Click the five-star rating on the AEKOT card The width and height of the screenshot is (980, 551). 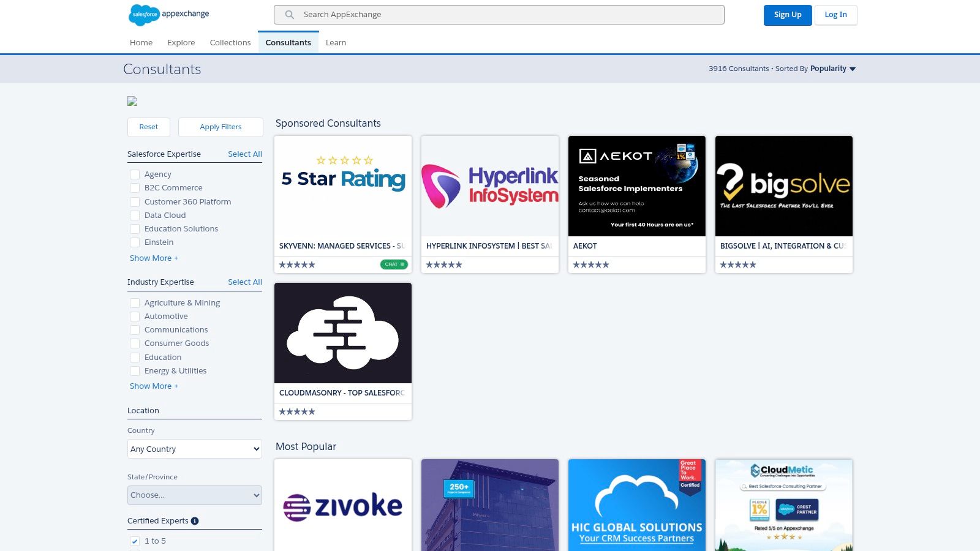click(590, 264)
